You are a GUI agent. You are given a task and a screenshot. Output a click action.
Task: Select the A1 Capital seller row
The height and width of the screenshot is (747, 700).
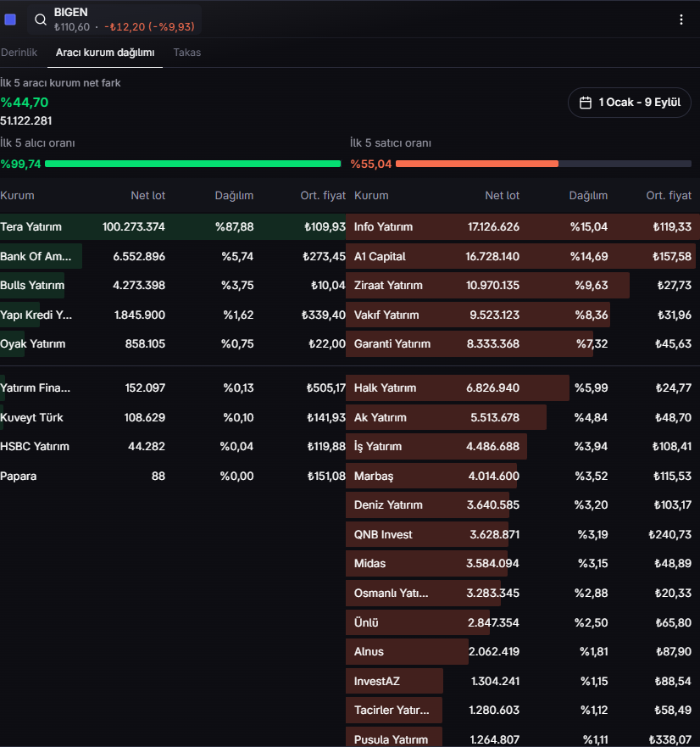[x=523, y=256]
